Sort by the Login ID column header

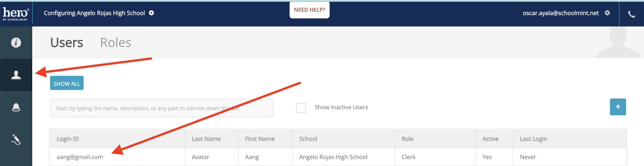(x=68, y=139)
